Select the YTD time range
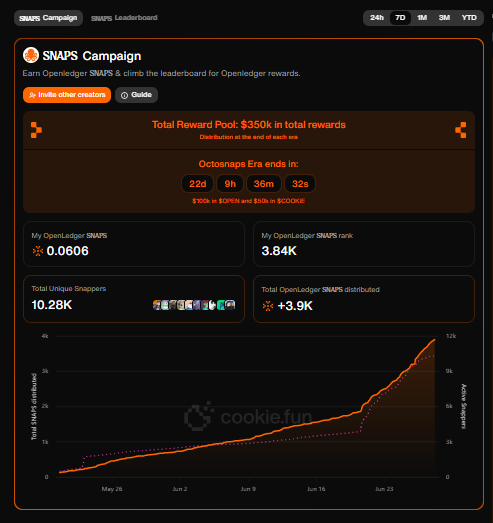 pyautogui.click(x=469, y=18)
